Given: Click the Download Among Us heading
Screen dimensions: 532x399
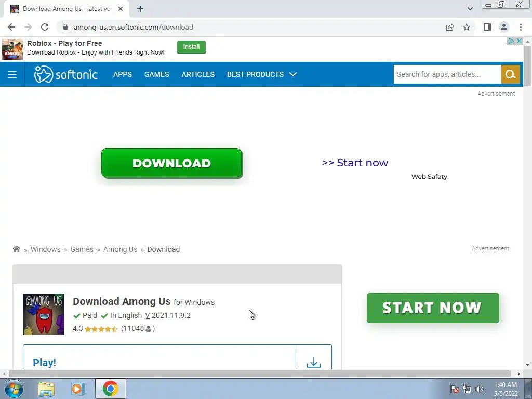Looking at the screenshot, I should pos(122,301).
